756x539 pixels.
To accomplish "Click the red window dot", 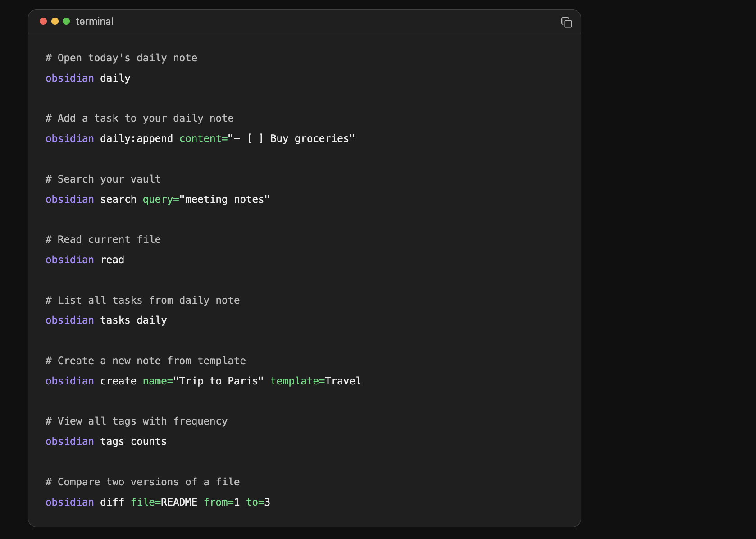I will 43,21.
